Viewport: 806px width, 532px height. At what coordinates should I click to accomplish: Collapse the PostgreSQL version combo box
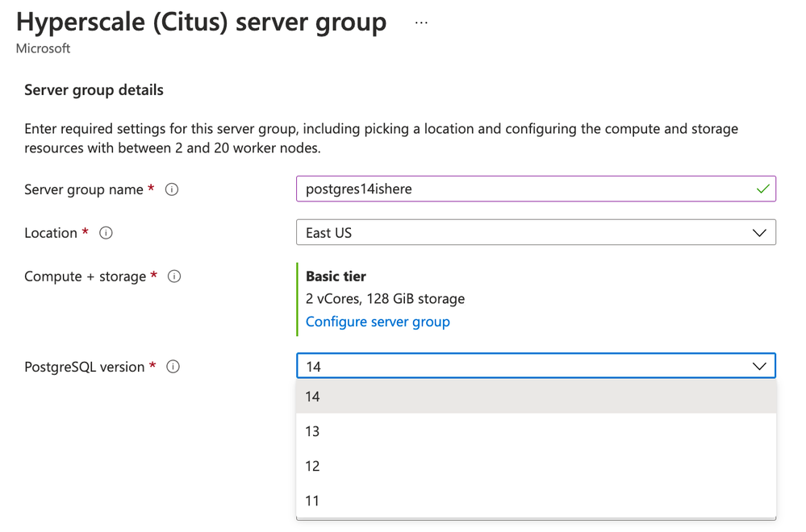537,366
